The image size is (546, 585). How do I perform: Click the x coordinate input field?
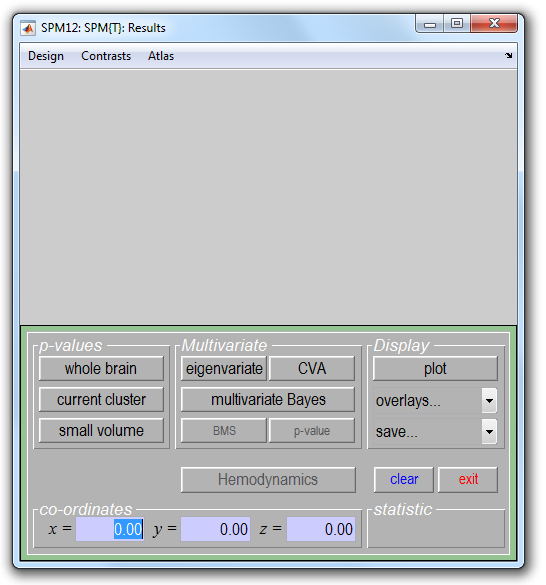(110, 529)
